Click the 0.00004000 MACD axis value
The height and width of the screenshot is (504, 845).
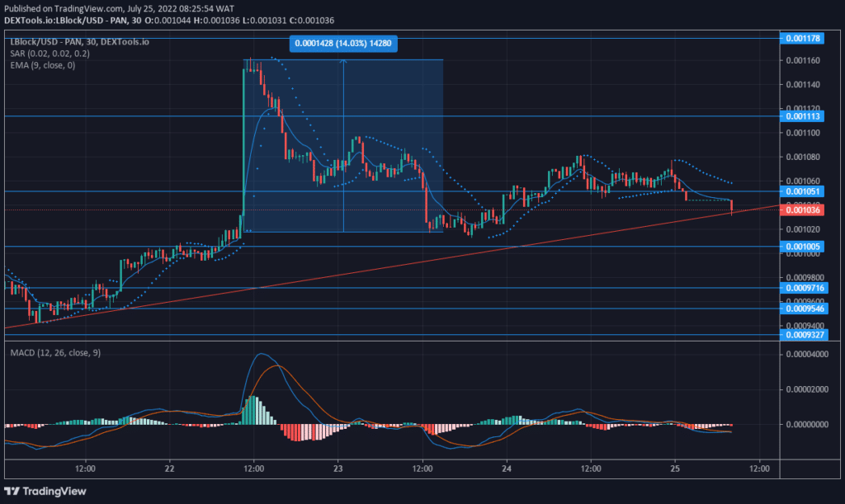[807, 355]
